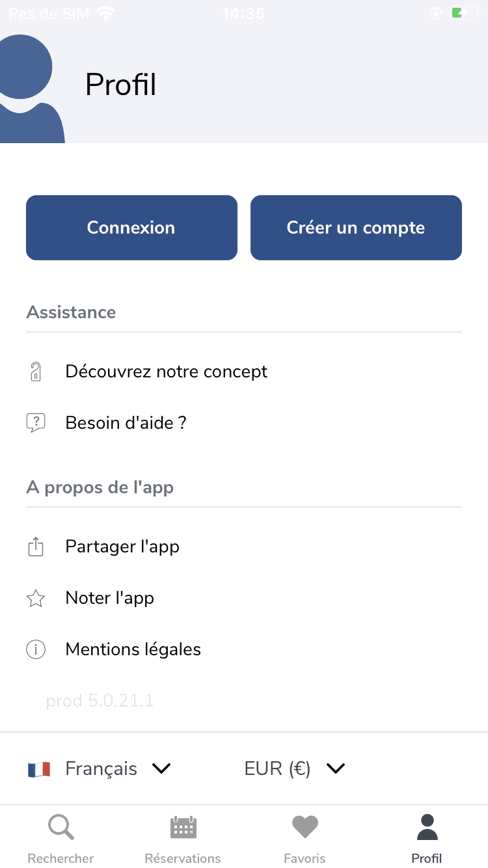Tap the profile avatar silhouette
Image resolution: width=488 pixels, height=868 pixels.
point(29,88)
